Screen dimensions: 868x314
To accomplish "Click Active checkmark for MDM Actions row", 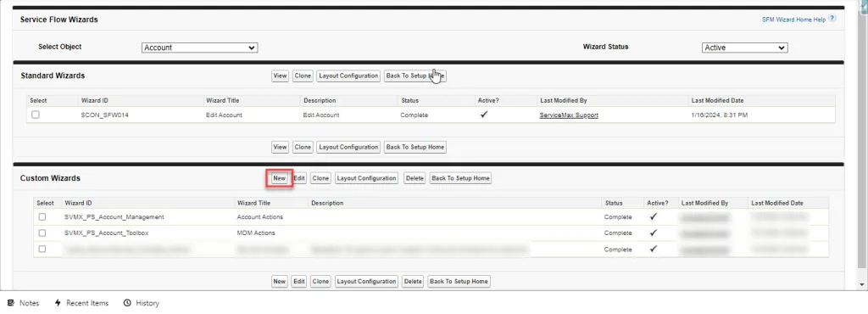I will 654,233.
